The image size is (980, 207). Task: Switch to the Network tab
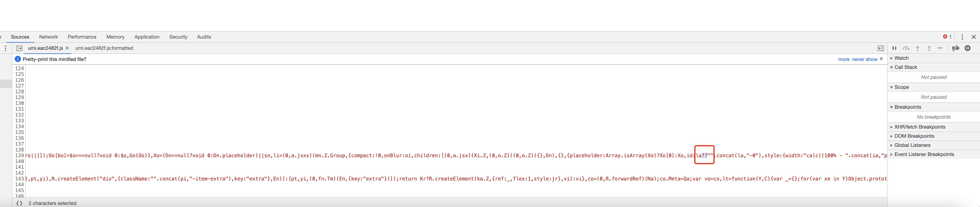tap(48, 37)
